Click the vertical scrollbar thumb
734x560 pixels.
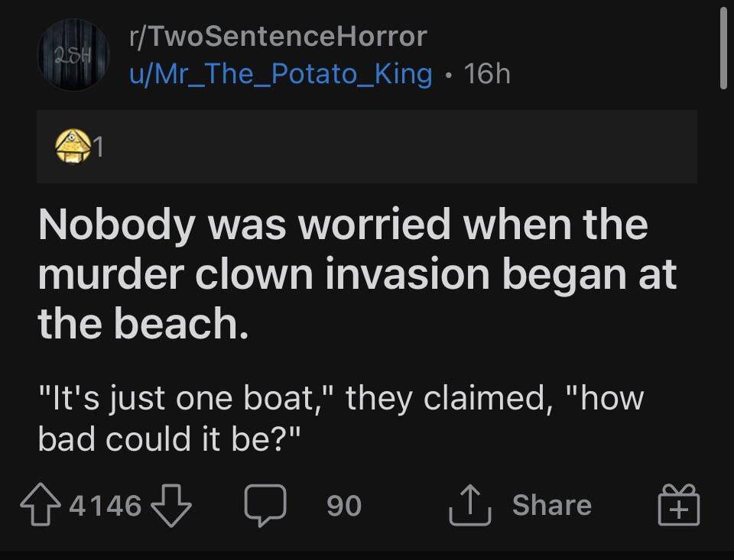point(723,50)
